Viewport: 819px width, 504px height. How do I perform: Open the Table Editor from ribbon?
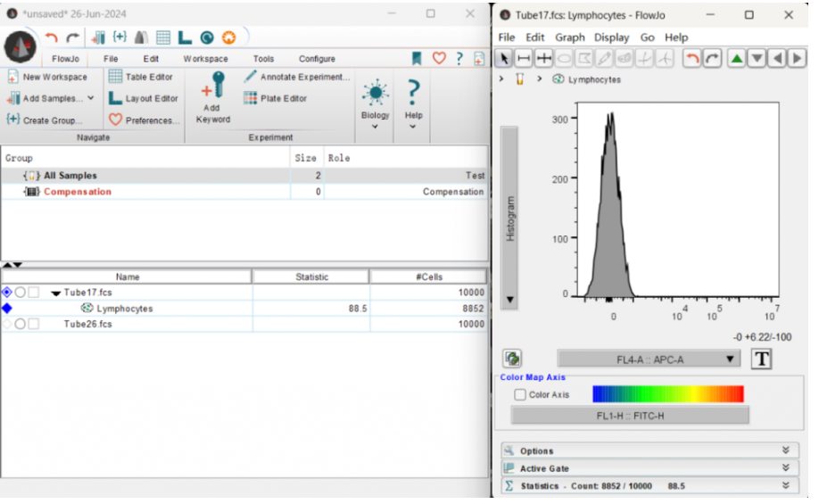click(140, 77)
